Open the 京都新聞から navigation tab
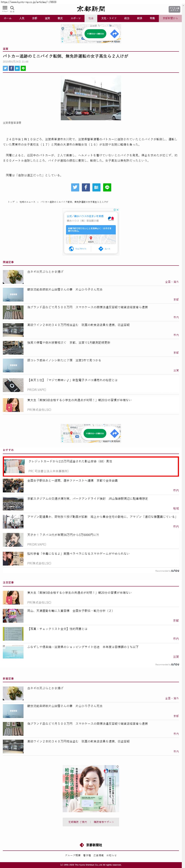 click(170, 18)
